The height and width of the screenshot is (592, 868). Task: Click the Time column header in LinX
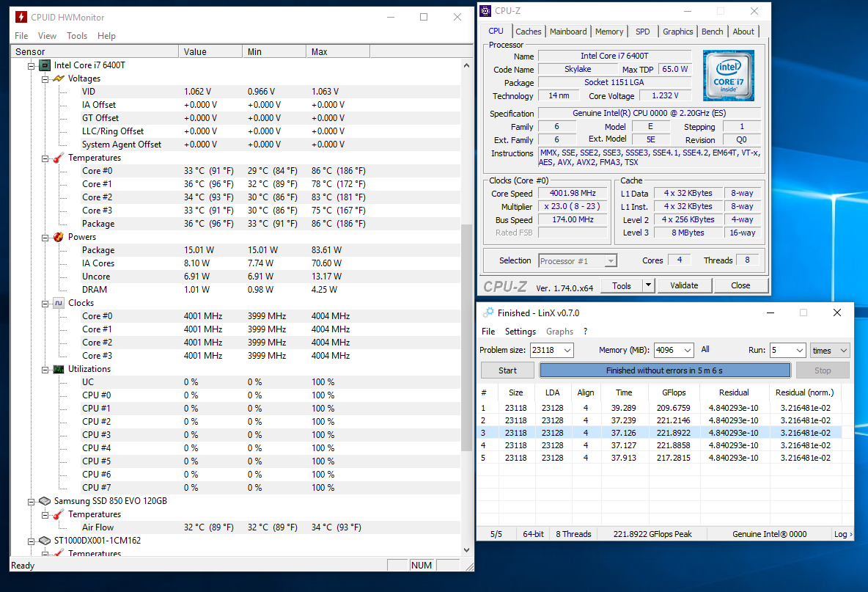624,392
